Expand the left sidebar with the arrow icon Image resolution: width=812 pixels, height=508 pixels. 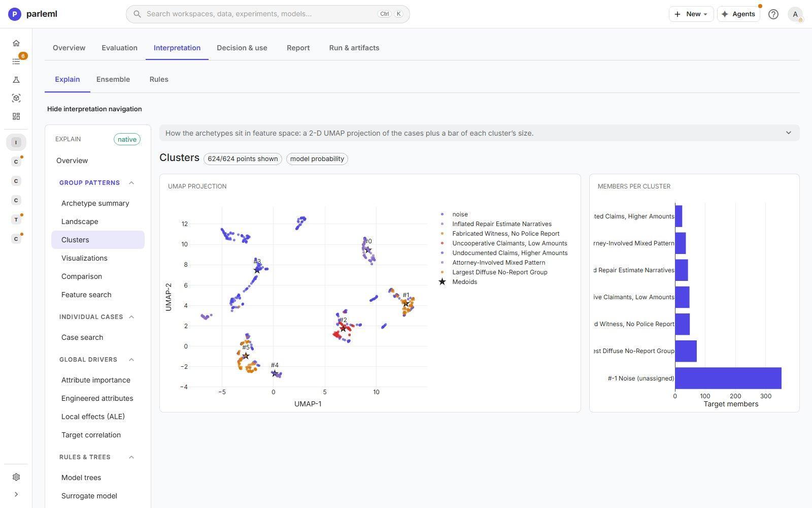click(16, 494)
